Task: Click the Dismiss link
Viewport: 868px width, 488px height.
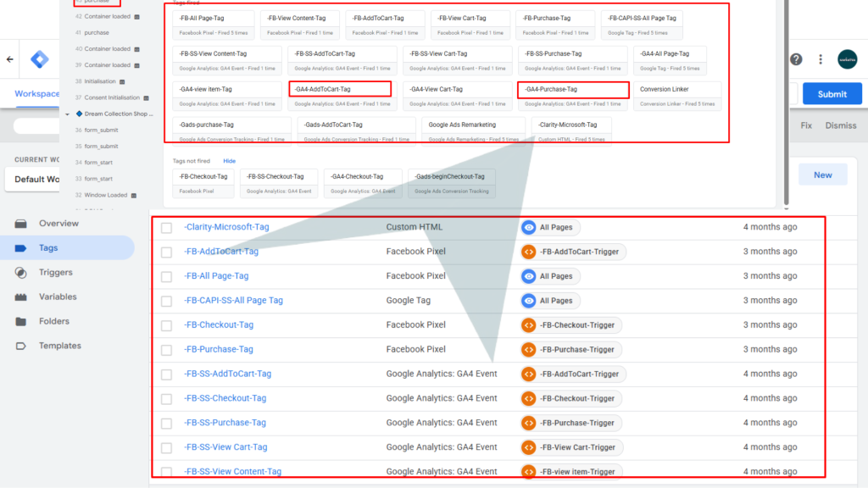Action: point(841,125)
